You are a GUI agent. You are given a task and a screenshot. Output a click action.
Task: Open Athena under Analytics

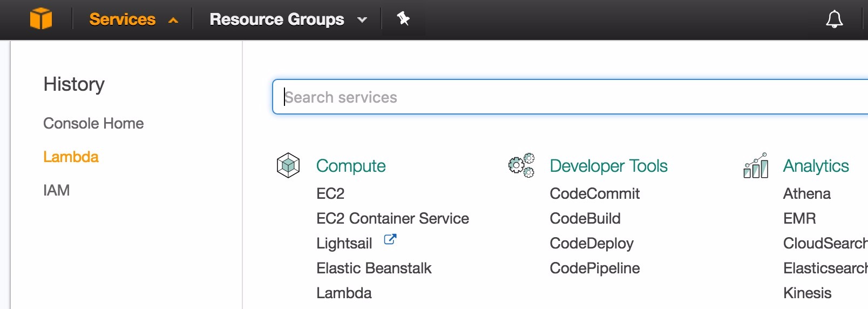(806, 193)
